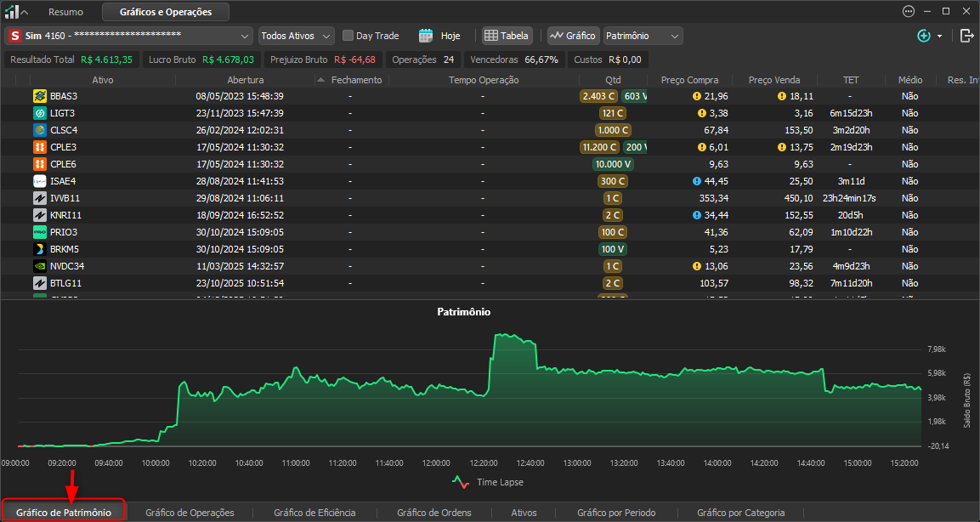Screen dimensions: 980x522
Task: Click the calendar icon next to Hoje
Action: [426, 36]
